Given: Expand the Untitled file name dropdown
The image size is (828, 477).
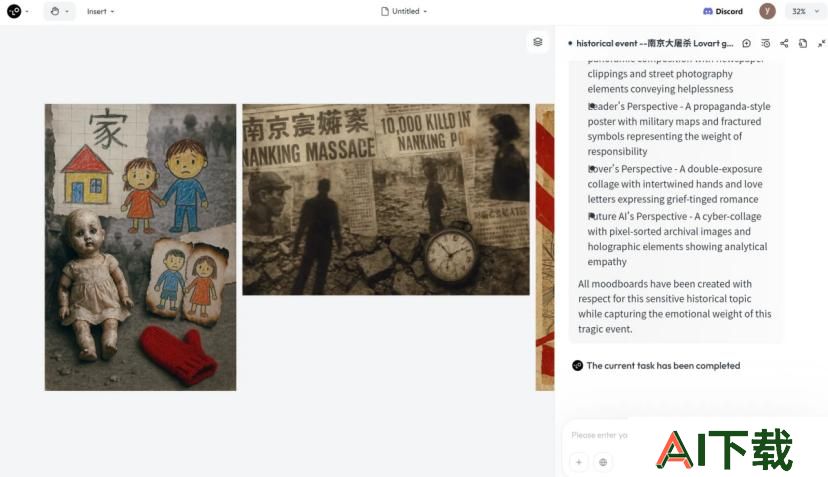Looking at the screenshot, I should 404,11.
